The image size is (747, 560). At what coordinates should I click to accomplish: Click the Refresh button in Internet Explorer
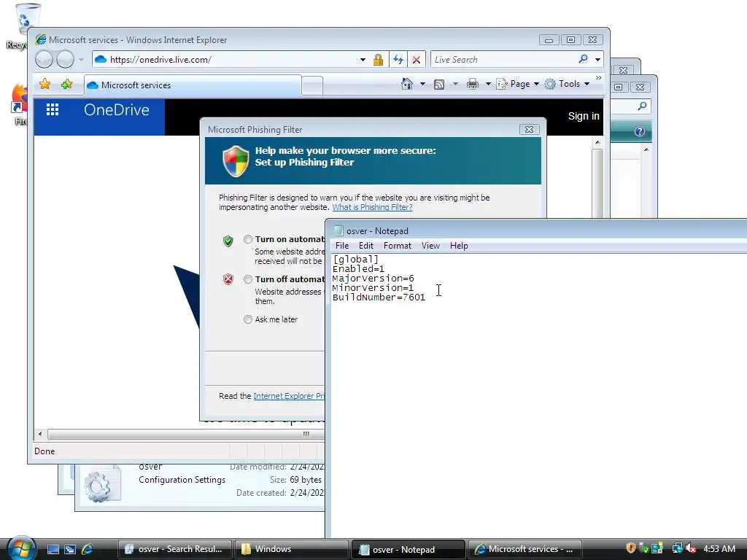(x=398, y=60)
